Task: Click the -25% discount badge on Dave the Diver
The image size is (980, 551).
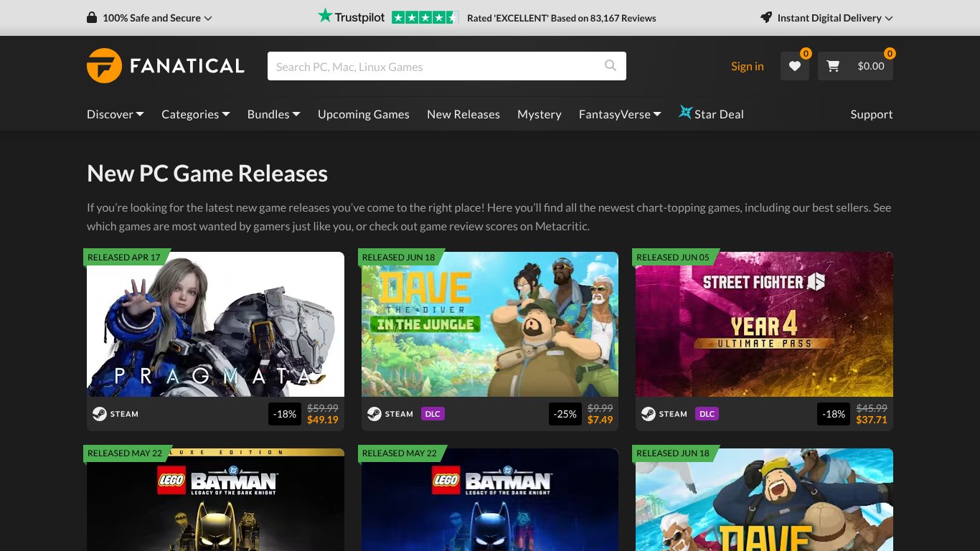Action: coord(565,414)
